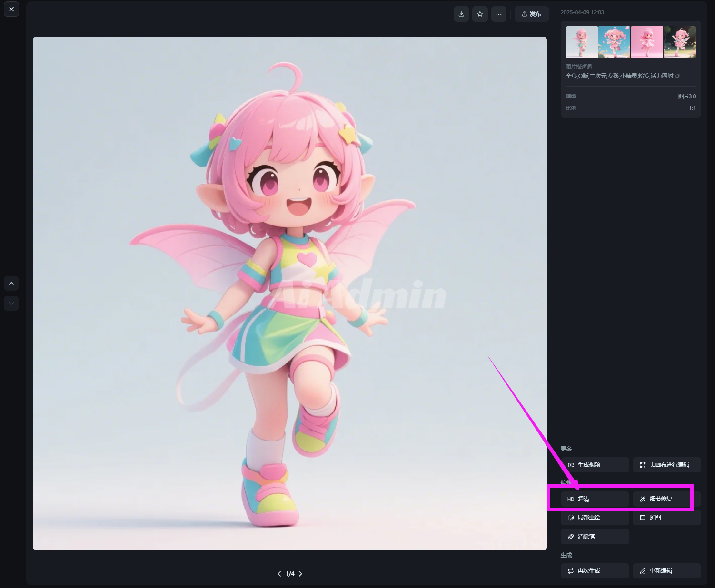Copy the prompt text with copy icon

[x=677, y=76]
